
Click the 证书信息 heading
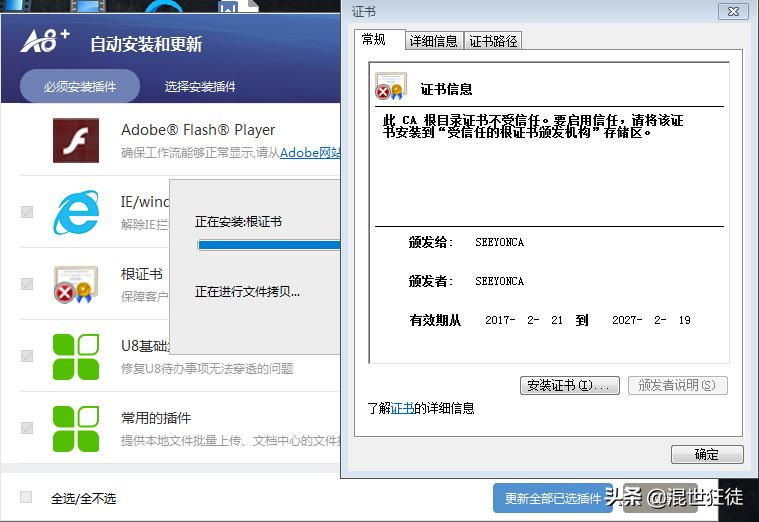pos(446,89)
